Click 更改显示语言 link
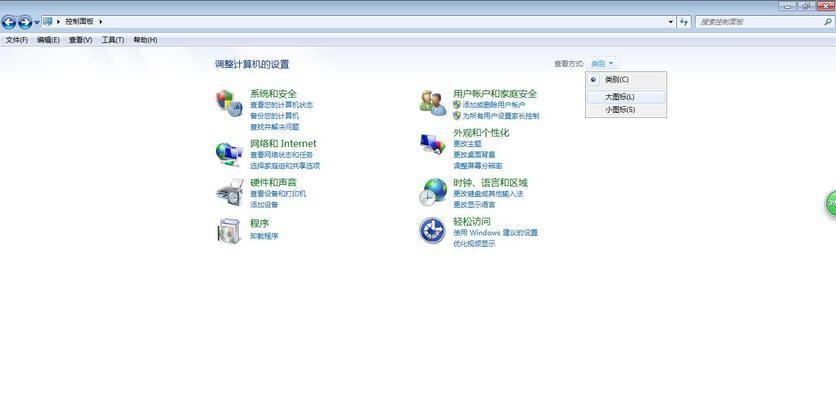Viewport: 836px width, 400px height. click(x=474, y=205)
